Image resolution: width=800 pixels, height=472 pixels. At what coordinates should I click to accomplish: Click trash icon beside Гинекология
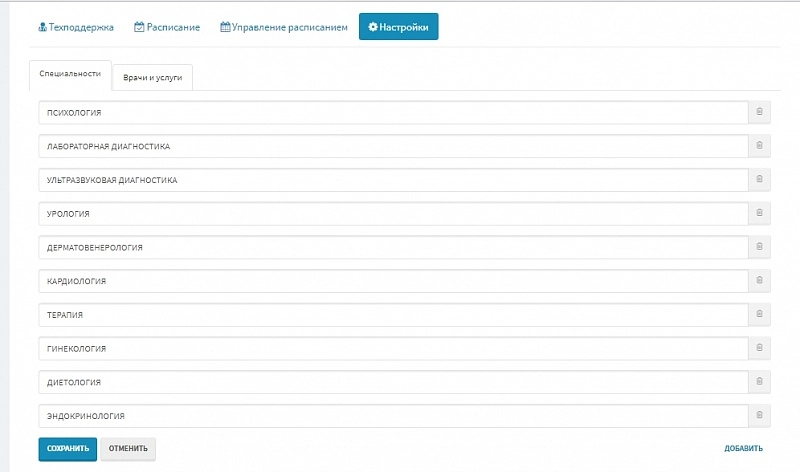[759, 348]
